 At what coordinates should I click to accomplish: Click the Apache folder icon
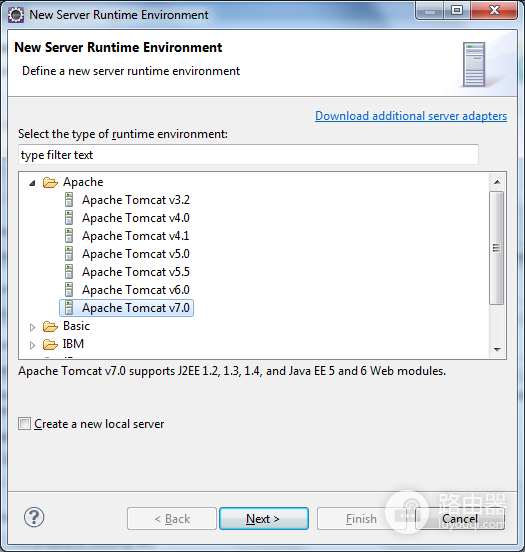pyautogui.click(x=50, y=182)
